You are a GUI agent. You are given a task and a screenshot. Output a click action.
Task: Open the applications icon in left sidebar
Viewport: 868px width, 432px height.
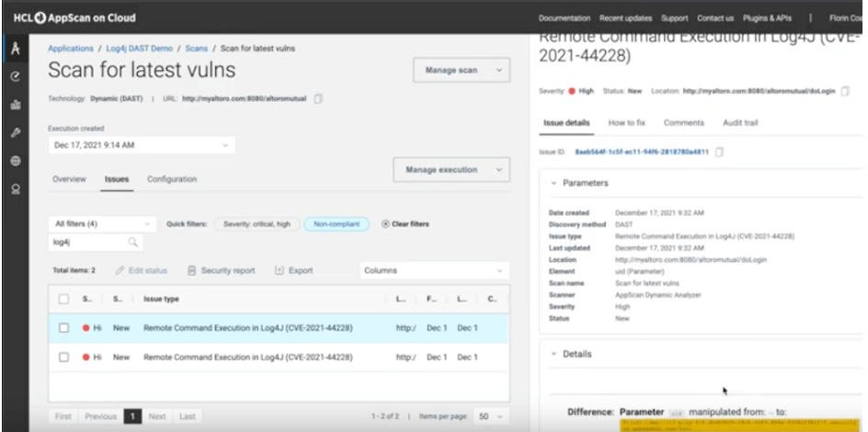[15, 49]
